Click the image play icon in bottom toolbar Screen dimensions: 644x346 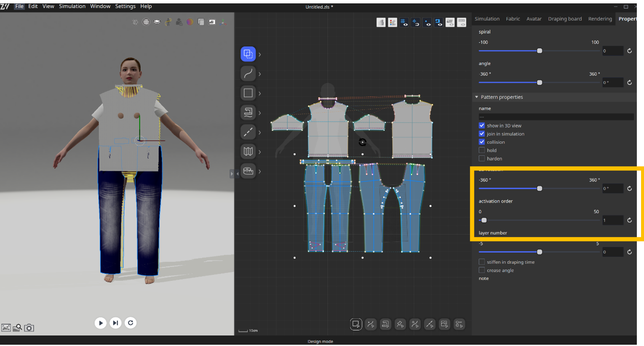(x=444, y=324)
